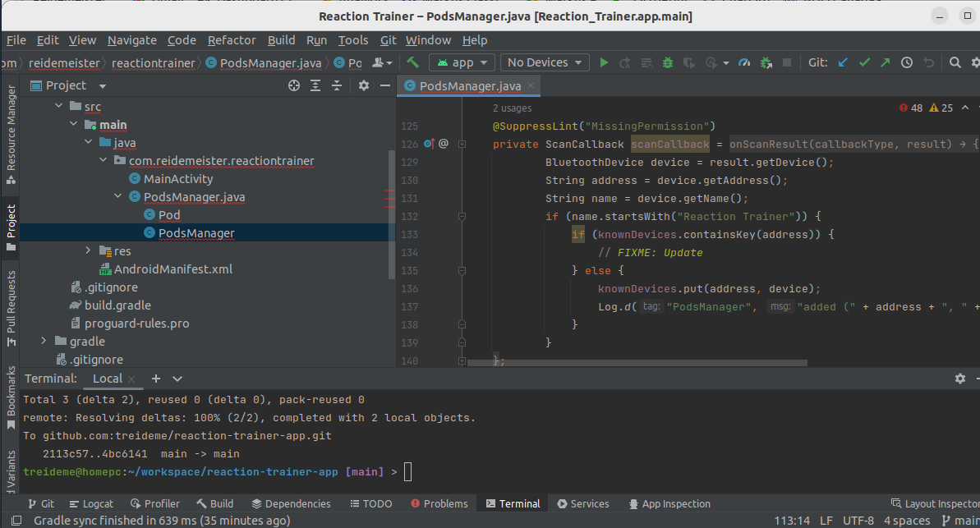
Task: Open the app run configuration dropdown
Action: 462,62
